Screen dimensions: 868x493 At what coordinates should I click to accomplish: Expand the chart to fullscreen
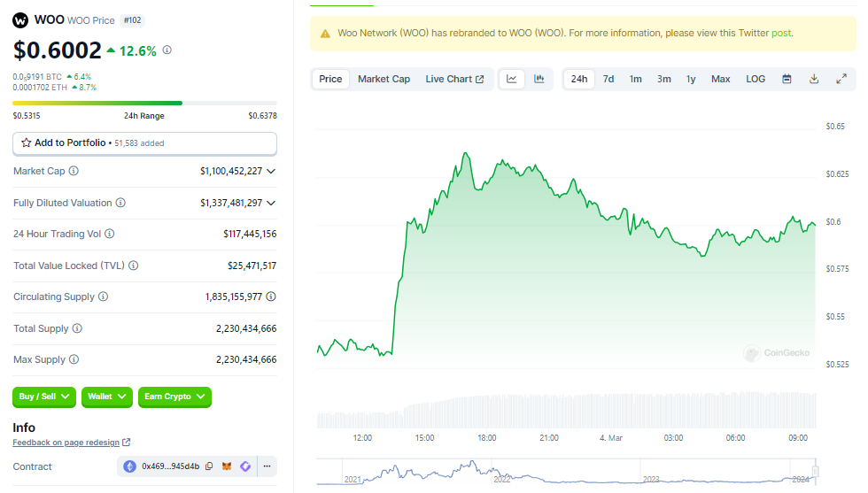tap(841, 79)
